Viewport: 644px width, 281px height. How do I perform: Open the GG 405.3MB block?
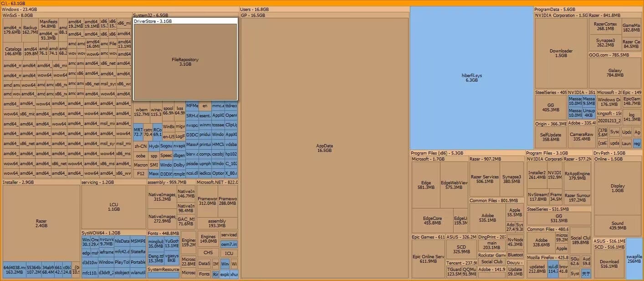(x=551, y=107)
